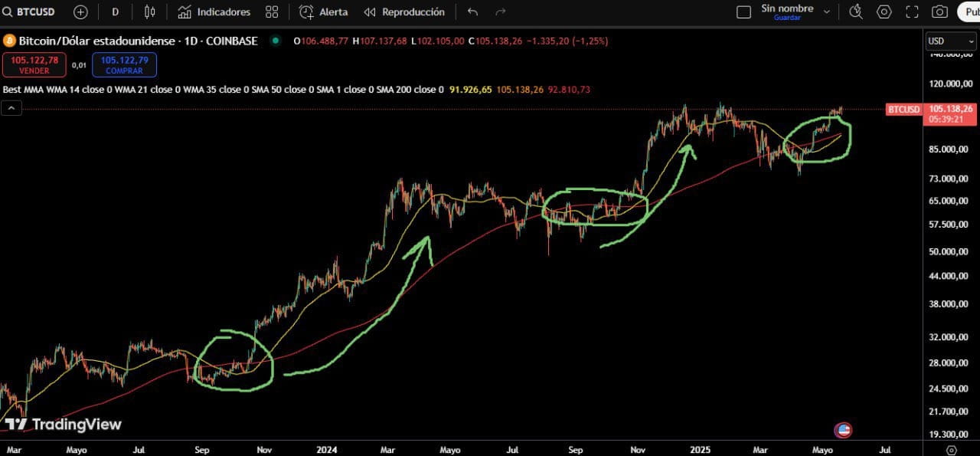The image size is (980, 456).
Task: Open the USD currency dropdown
Action: click(x=950, y=41)
